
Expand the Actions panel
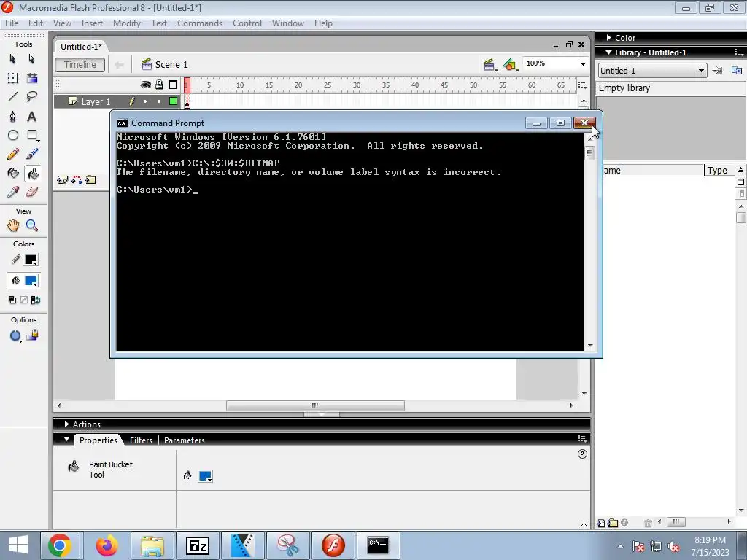point(66,424)
